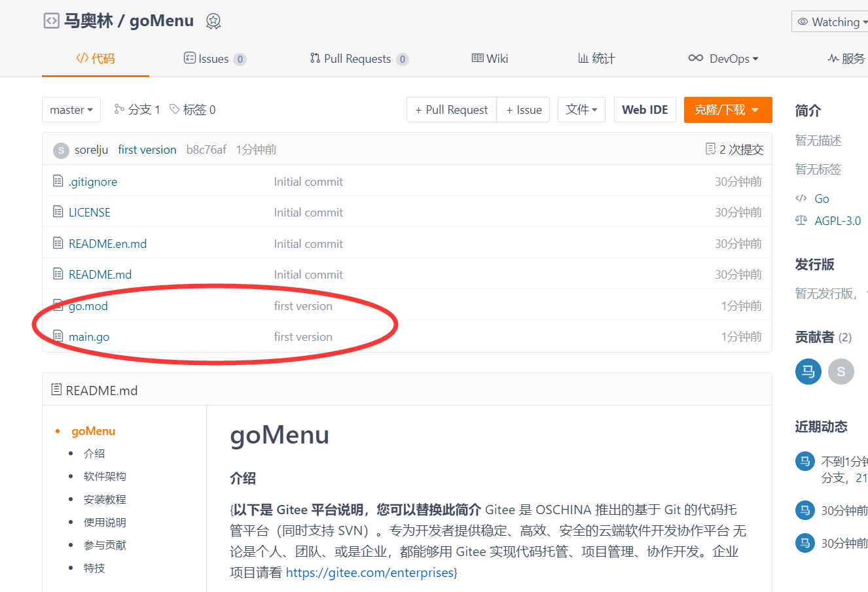Open the gitee.com/enterprises link
Viewport: 868px width, 592px height.
[370, 572]
